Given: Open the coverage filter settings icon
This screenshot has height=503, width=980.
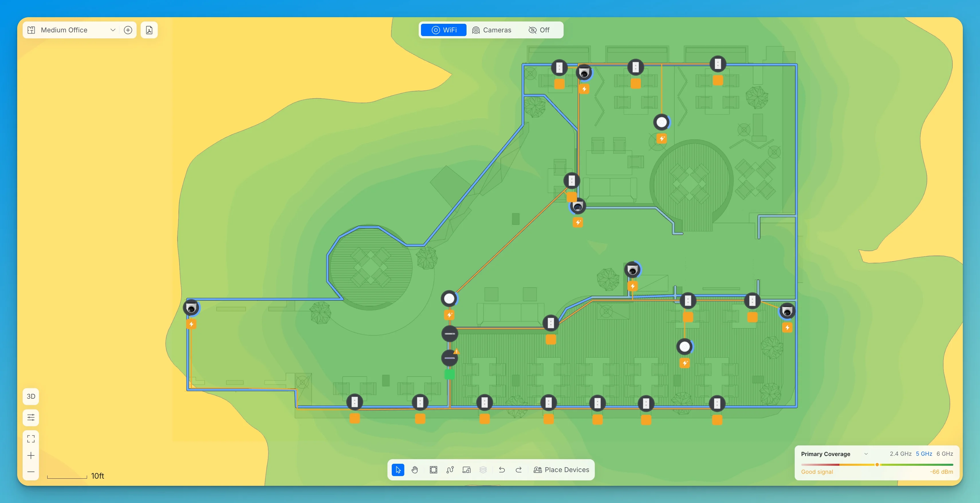Looking at the screenshot, I should [x=31, y=417].
